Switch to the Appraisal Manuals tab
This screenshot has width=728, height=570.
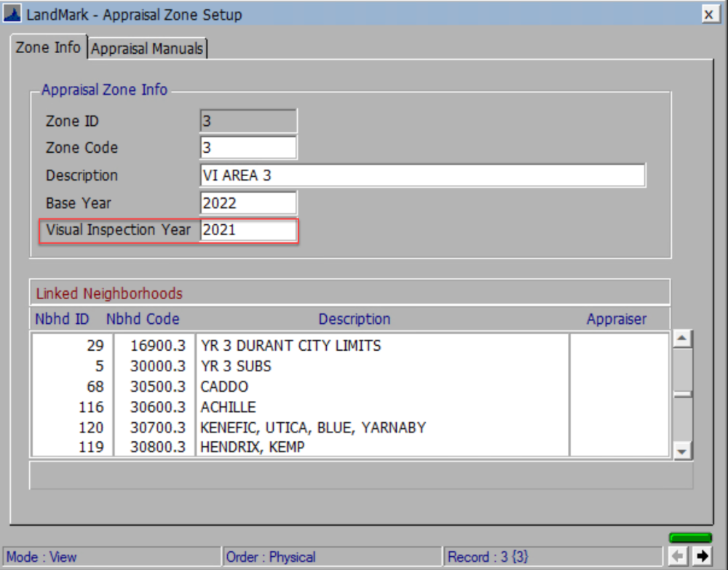[x=147, y=47]
